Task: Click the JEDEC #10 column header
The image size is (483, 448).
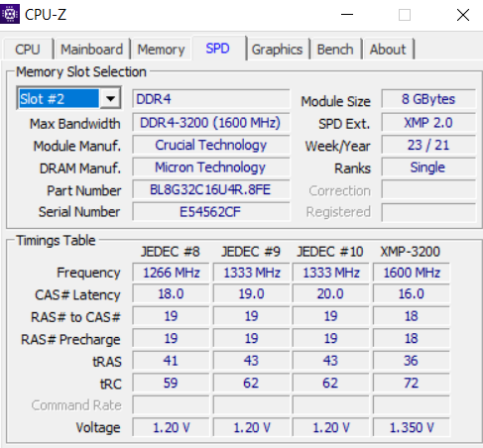Action: (330, 252)
